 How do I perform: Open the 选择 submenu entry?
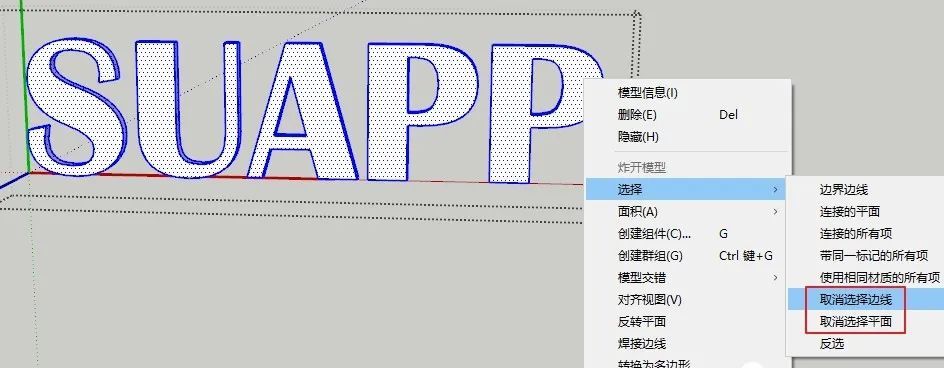coord(686,190)
